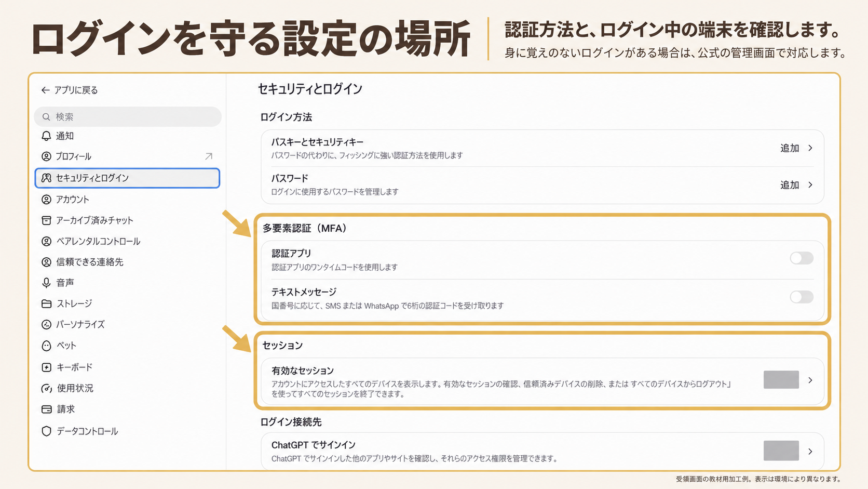Click the セキュリティとログイン sidebar icon
This screenshot has height=489, width=868.
[46, 178]
